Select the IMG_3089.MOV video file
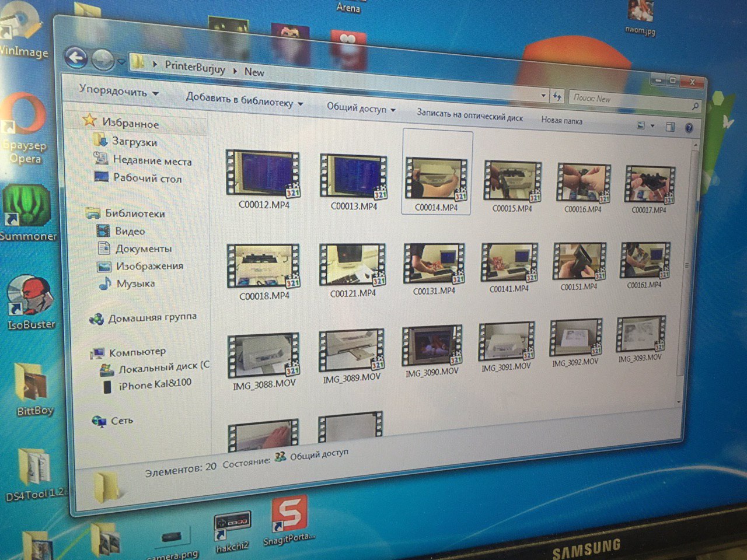747x560 pixels. coord(351,356)
